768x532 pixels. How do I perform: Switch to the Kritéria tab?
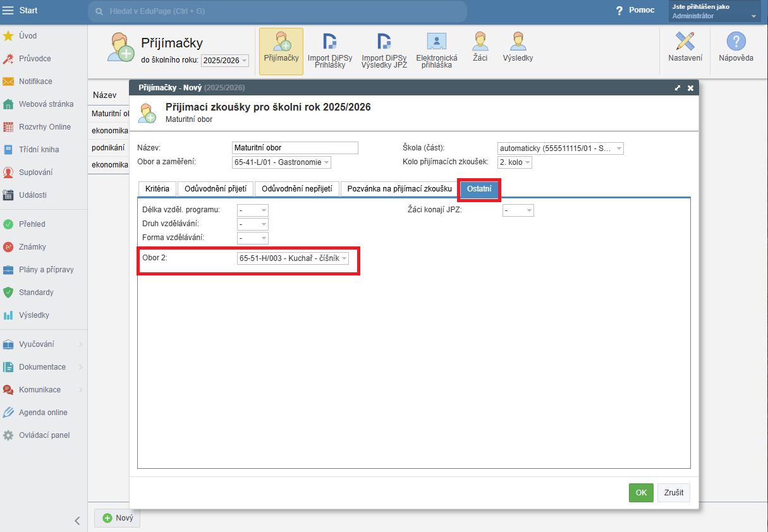[157, 189]
